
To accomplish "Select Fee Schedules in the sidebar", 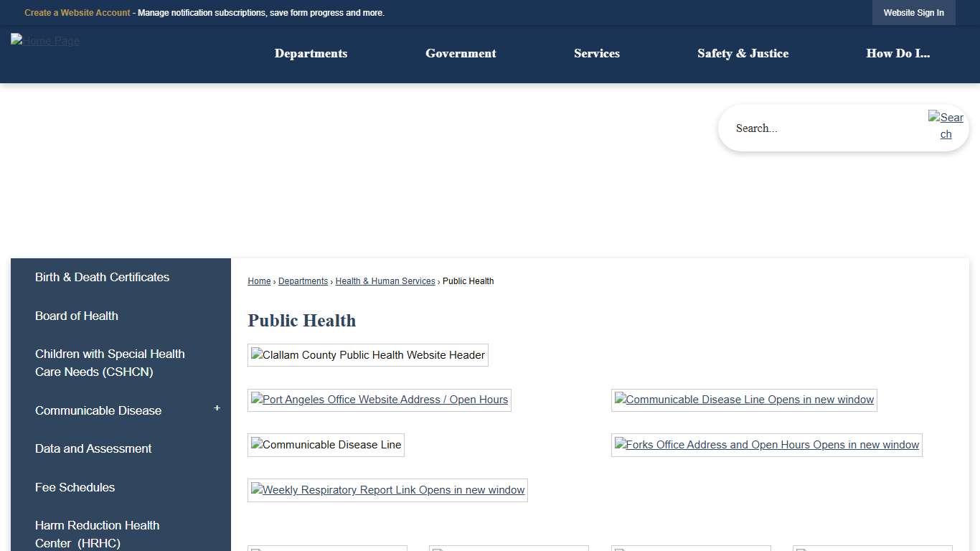I will click(75, 487).
